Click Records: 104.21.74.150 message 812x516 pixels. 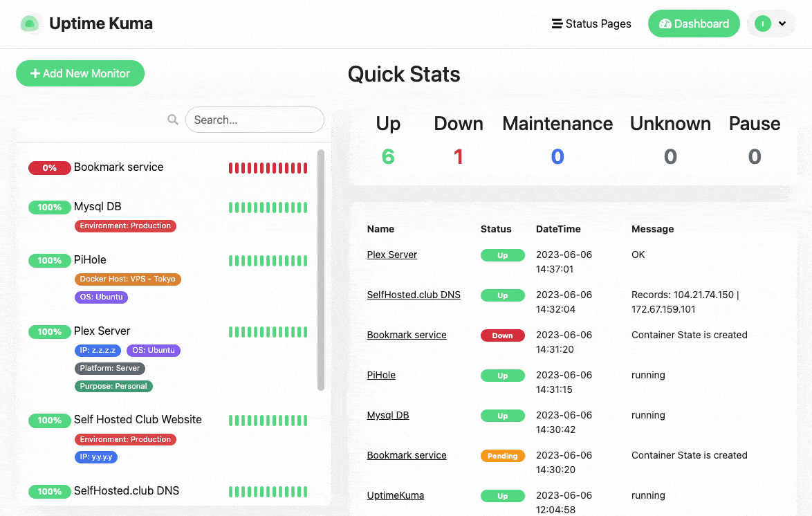click(685, 302)
